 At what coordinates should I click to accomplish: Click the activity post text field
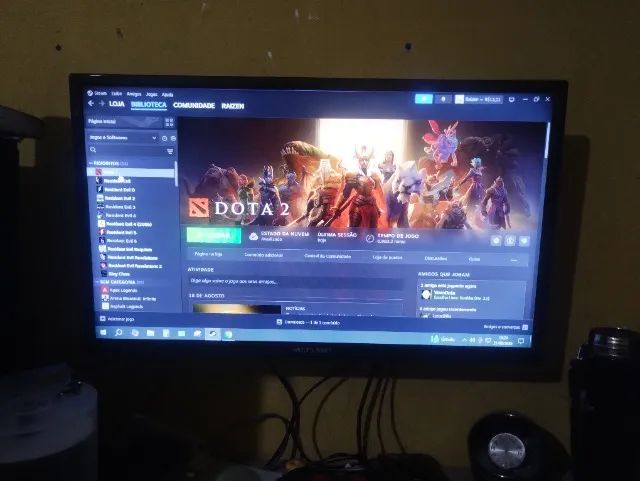click(297, 282)
